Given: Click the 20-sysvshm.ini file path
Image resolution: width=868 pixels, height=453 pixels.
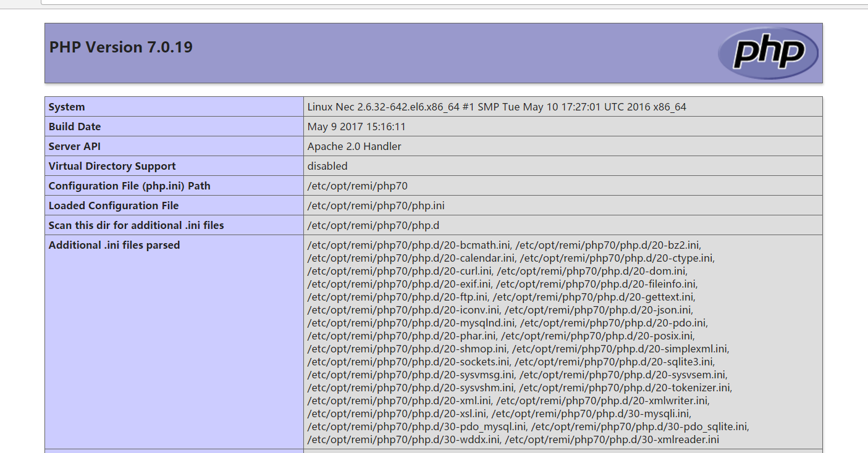Looking at the screenshot, I should [411, 388].
